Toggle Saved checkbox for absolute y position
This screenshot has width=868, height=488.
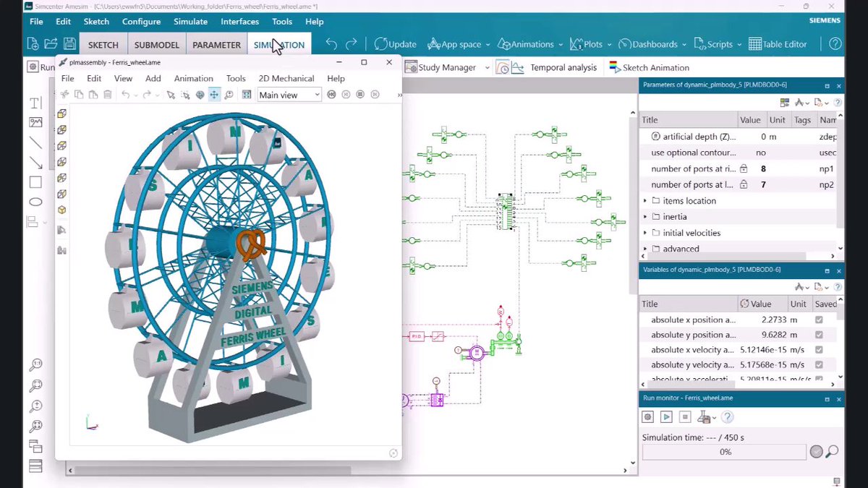[x=819, y=335]
